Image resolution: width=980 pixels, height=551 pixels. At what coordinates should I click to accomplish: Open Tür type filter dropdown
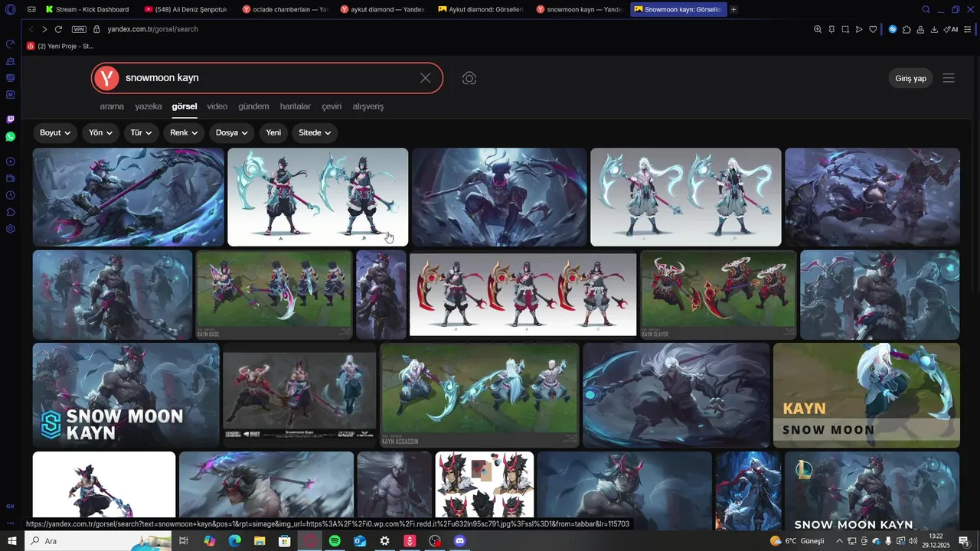click(x=141, y=132)
